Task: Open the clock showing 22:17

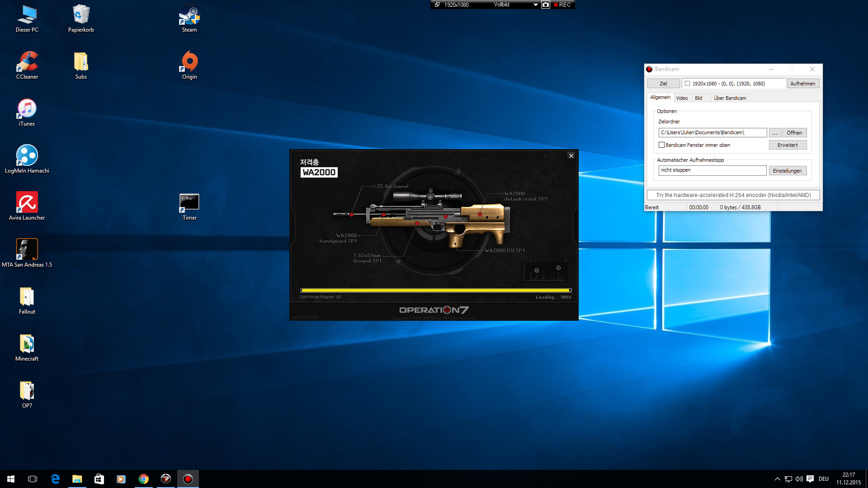Action: [849, 479]
